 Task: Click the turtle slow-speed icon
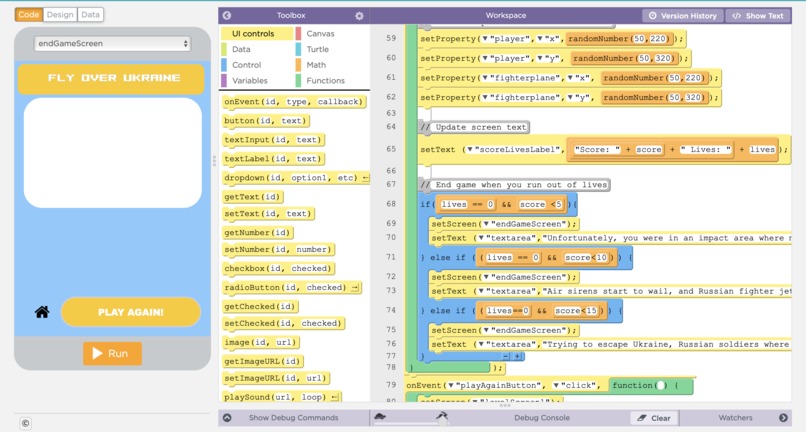tap(380, 417)
